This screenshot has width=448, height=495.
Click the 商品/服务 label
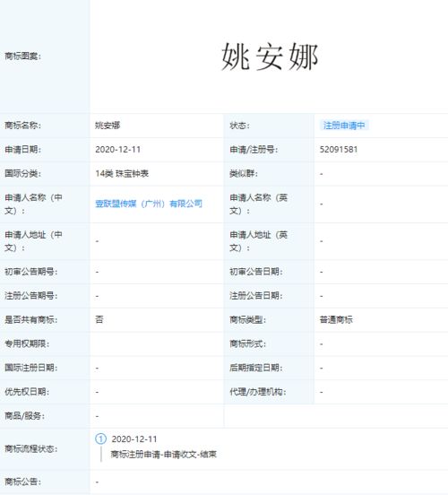(x=24, y=416)
